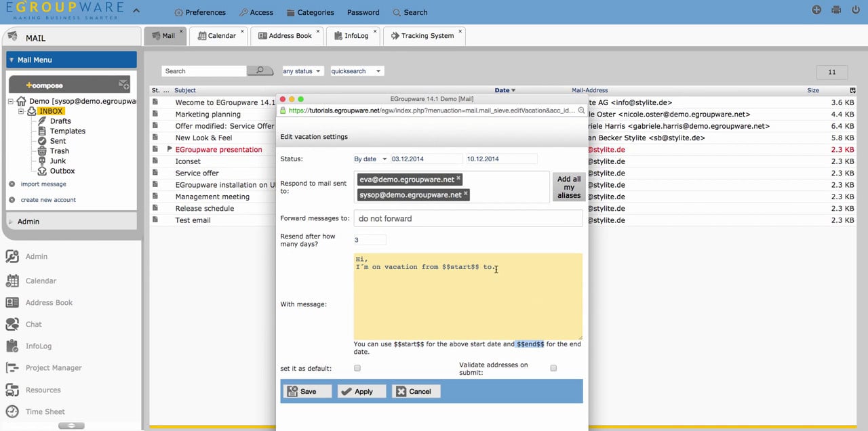Open the Categories menu
Screen dimensions: 868x431
pyautogui.click(x=315, y=12)
